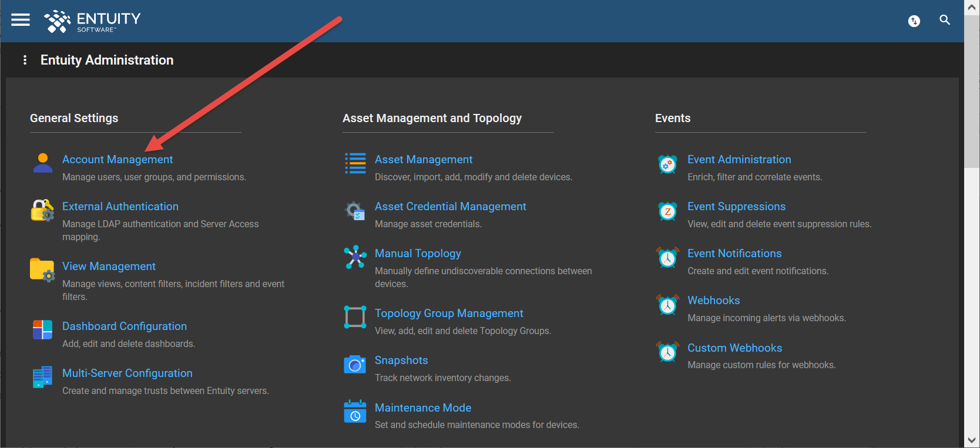This screenshot has width=980, height=448.
Task: Open the hamburger main menu
Action: (x=21, y=20)
